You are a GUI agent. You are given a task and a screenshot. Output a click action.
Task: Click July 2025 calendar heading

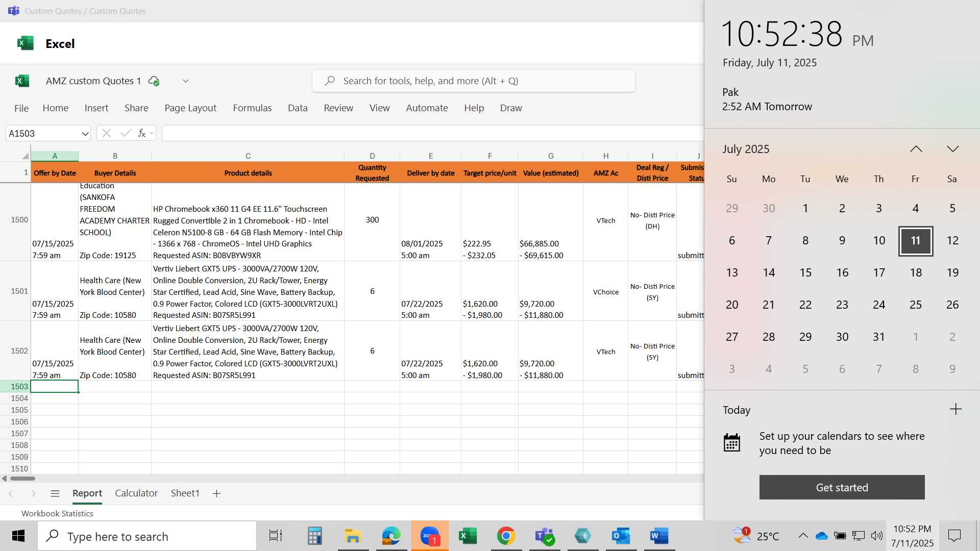point(746,149)
